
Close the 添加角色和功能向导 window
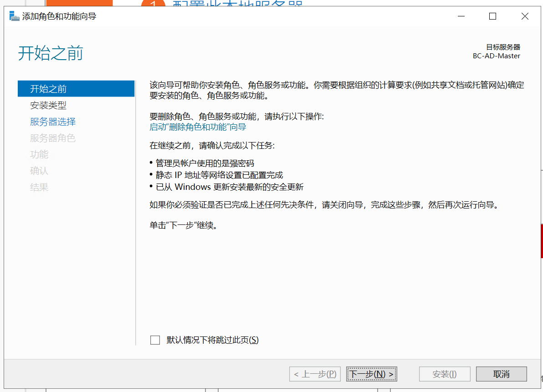(x=524, y=16)
